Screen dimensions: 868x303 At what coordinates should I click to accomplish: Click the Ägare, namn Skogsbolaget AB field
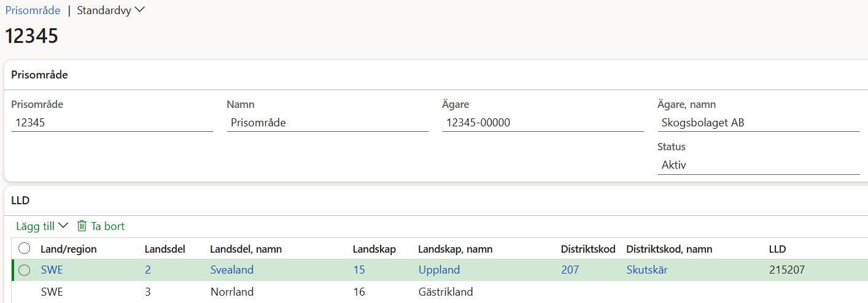point(758,123)
